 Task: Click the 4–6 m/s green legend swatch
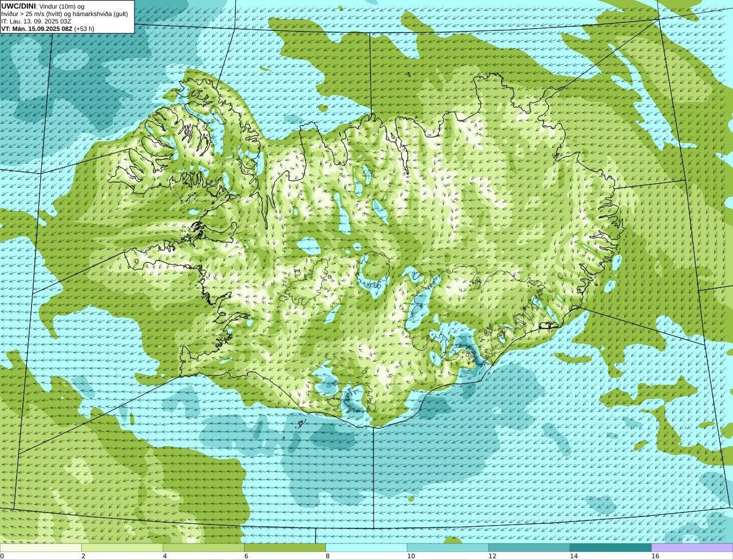(203, 548)
